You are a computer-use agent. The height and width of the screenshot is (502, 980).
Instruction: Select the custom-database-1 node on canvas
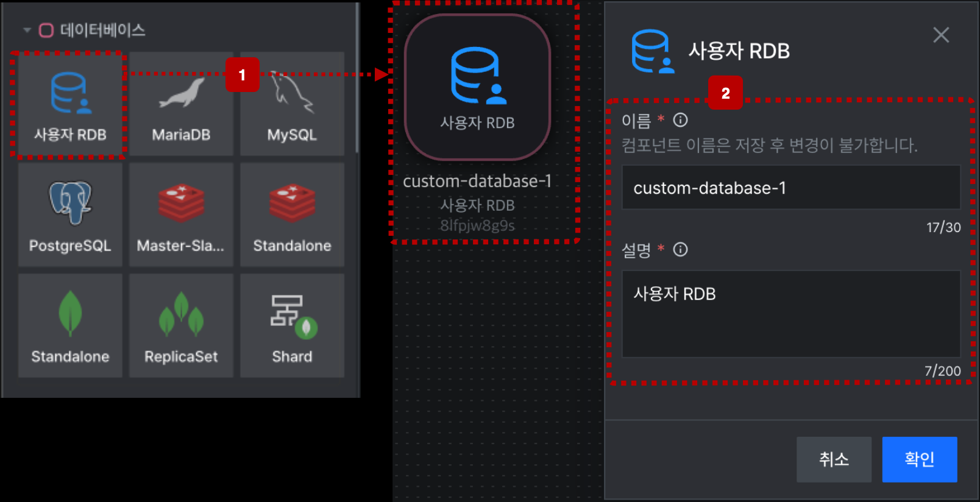[477, 88]
